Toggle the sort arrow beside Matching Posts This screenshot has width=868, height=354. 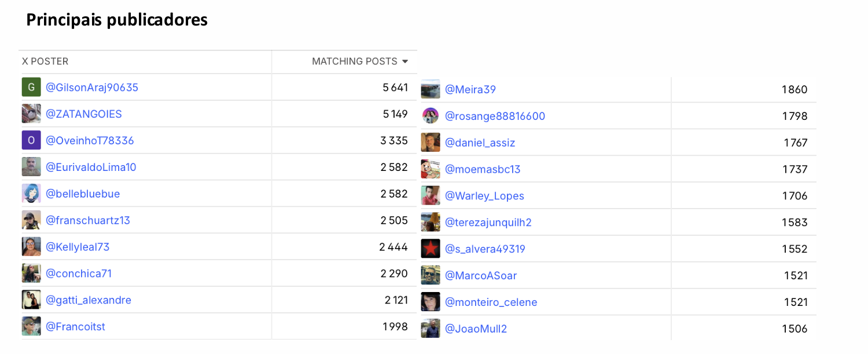pyautogui.click(x=405, y=61)
